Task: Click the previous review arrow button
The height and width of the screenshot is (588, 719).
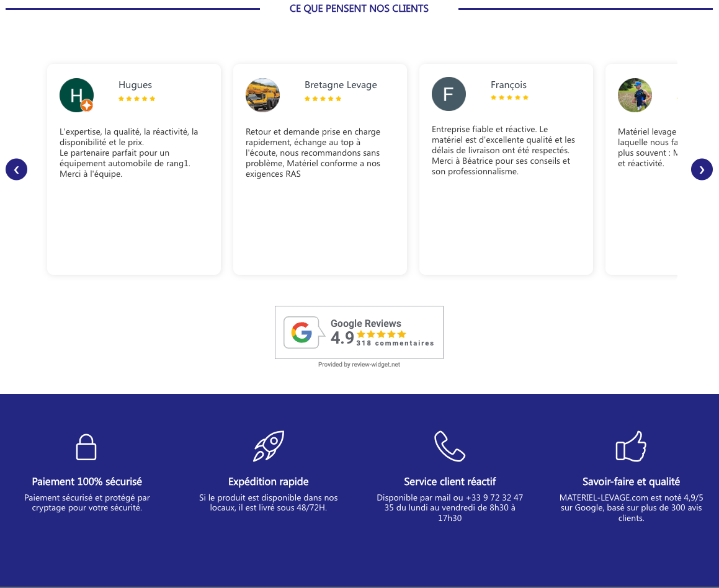Action: [x=17, y=169]
